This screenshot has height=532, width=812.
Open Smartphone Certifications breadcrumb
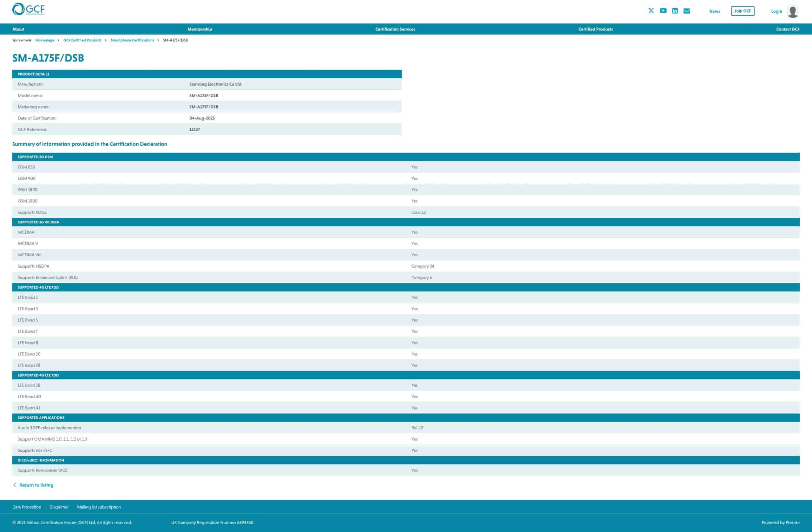coord(132,40)
